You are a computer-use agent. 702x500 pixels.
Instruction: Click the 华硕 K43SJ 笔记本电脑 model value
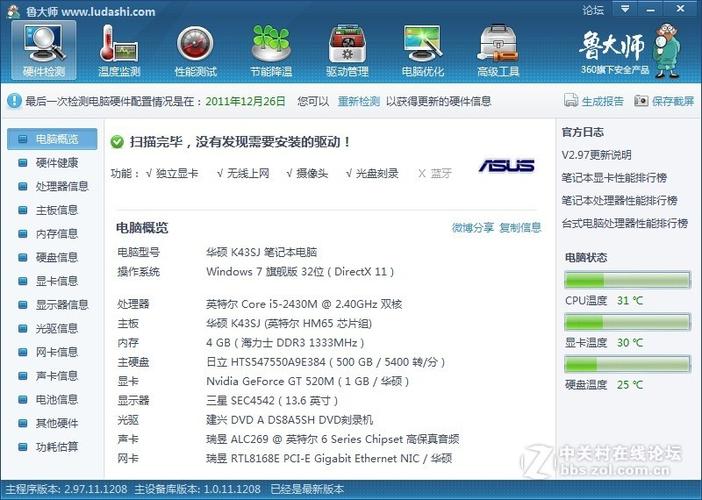[x=261, y=252]
